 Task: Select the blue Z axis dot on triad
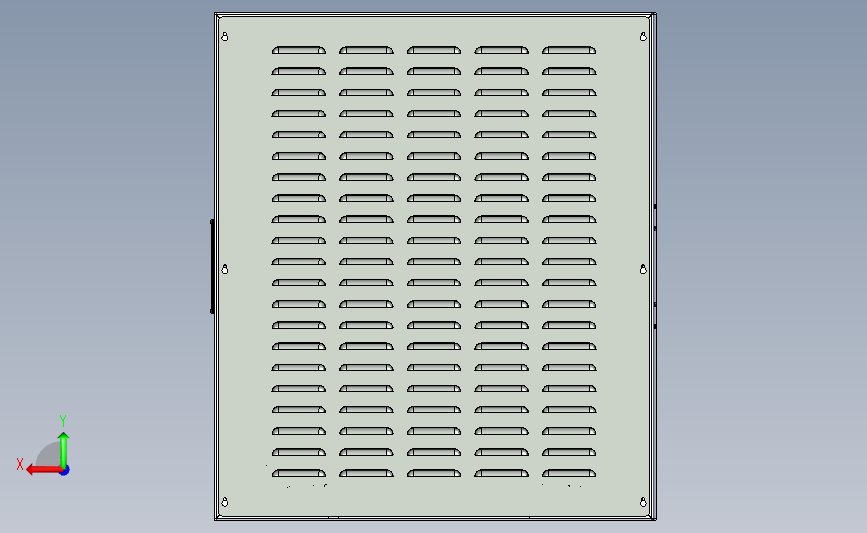pyautogui.click(x=65, y=471)
